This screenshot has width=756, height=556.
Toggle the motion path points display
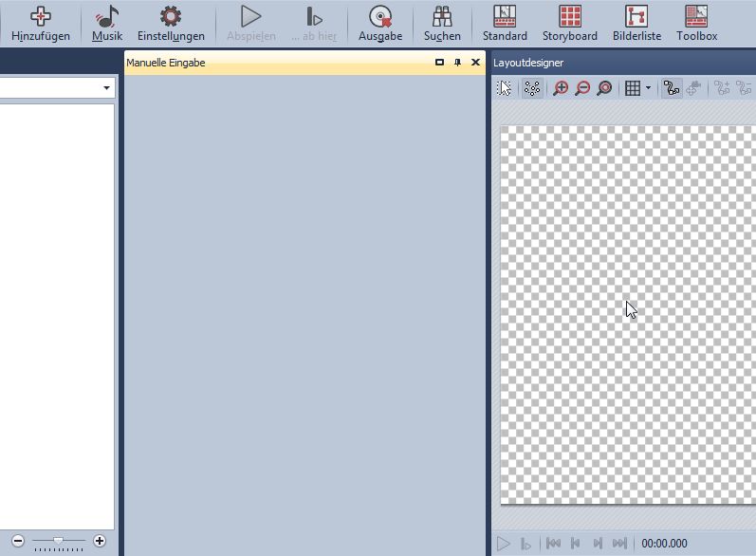532,88
